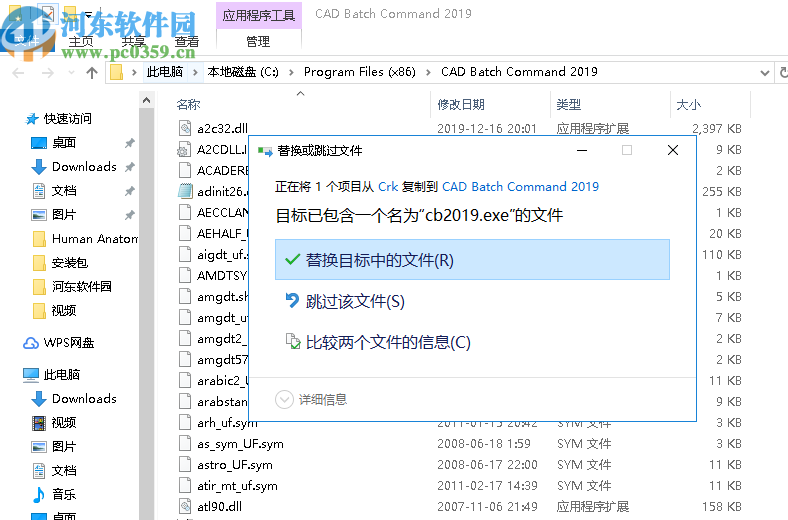Open 文档 under 此电脑

[x=64, y=471]
